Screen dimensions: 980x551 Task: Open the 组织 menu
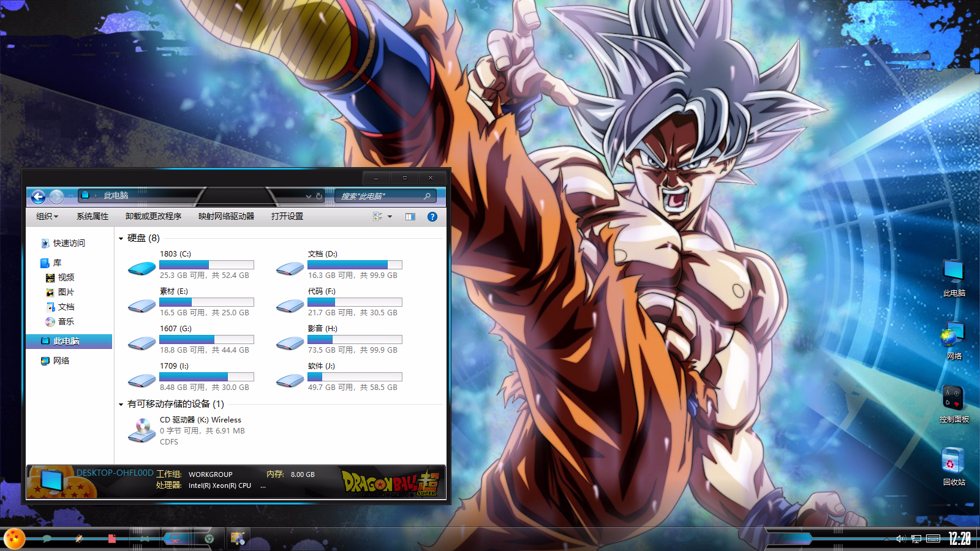tap(47, 216)
